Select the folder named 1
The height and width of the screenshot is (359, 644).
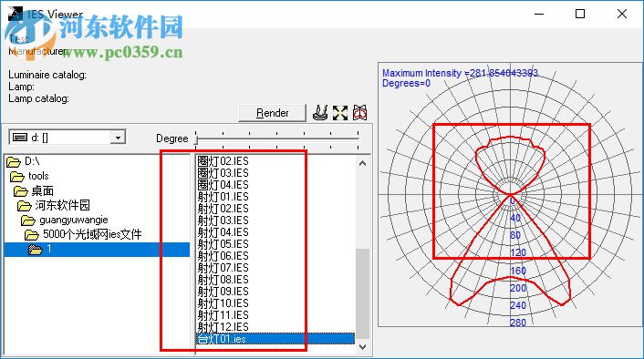[x=97, y=249]
